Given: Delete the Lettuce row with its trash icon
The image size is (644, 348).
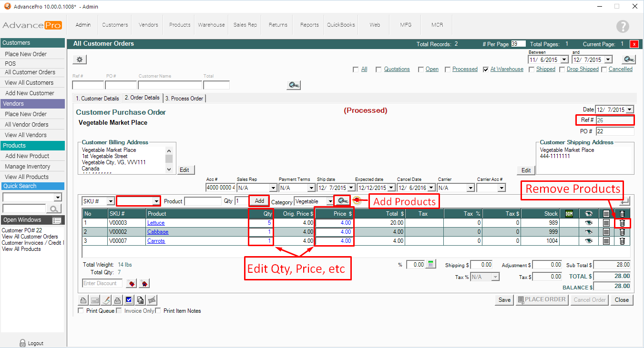Looking at the screenshot, I should point(622,223).
